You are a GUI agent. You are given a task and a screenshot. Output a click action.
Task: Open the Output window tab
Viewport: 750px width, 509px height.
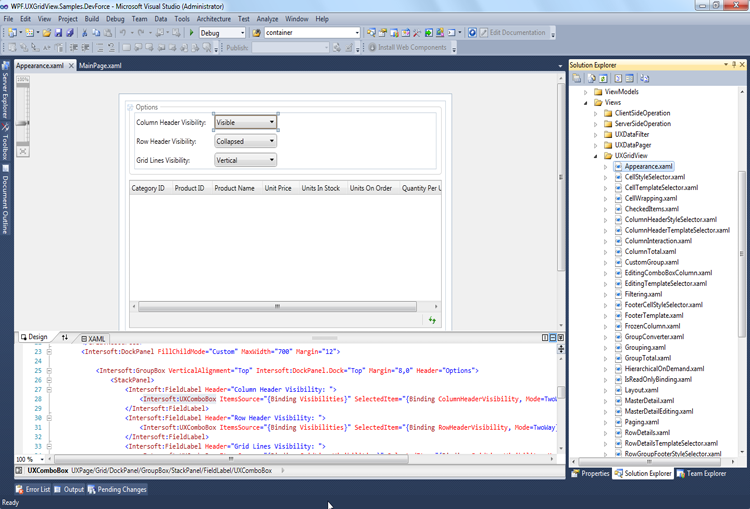coord(69,489)
